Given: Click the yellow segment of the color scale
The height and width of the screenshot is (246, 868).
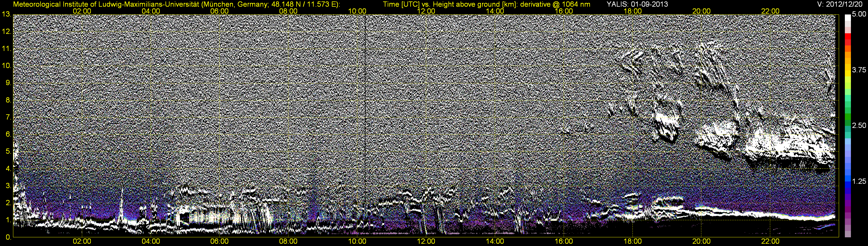Looking at the screenshot, I should (x=848, y=74).
